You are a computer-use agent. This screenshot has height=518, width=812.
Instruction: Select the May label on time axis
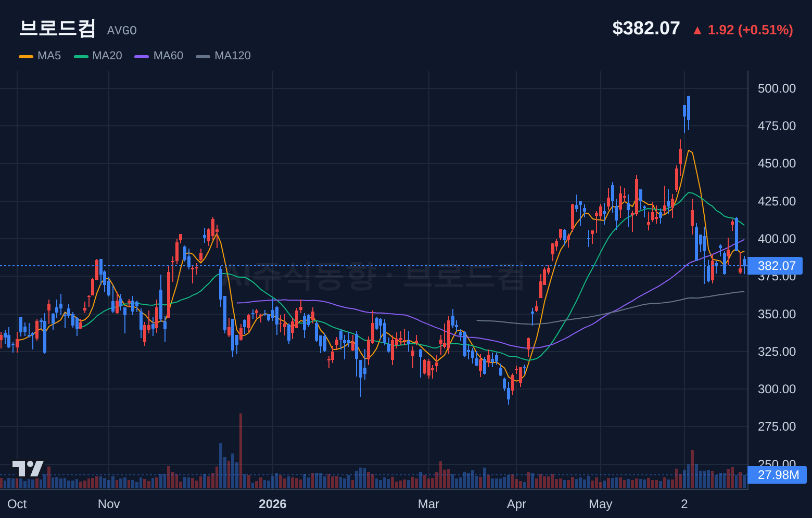point(601,504)
